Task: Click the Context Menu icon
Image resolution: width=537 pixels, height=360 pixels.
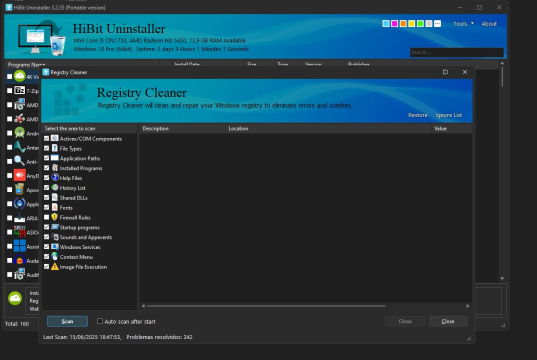Action: coord(55,257)
